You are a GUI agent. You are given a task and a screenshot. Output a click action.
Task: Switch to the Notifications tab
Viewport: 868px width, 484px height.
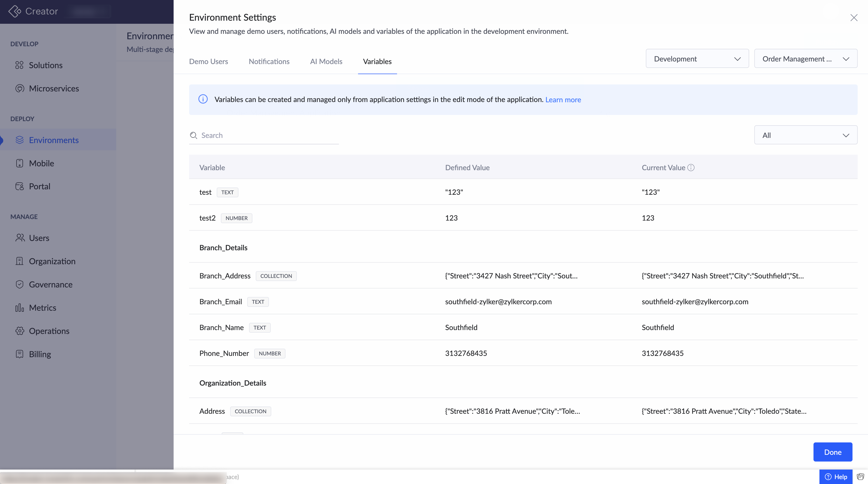(269, 61)
